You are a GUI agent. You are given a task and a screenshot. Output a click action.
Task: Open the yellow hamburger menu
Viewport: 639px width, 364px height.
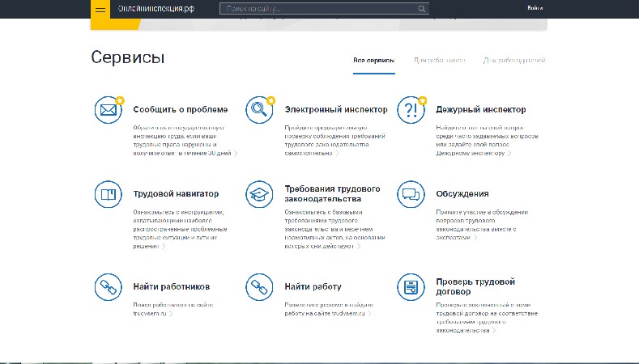(x=100, y=9)
